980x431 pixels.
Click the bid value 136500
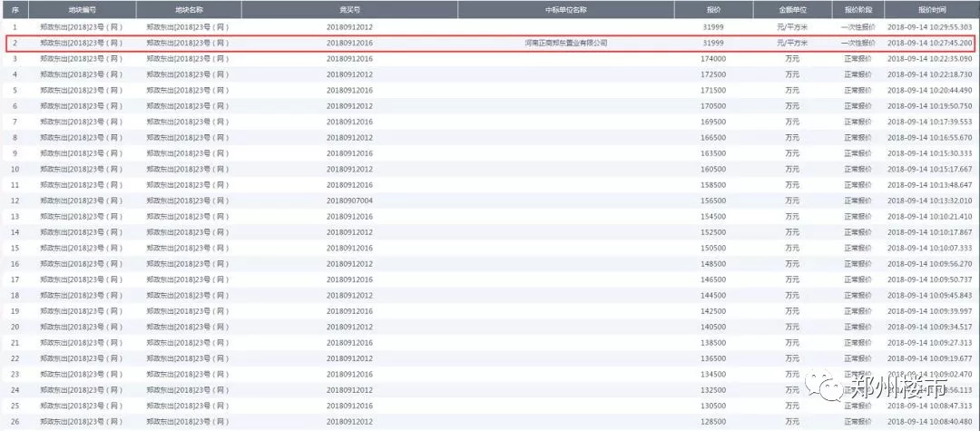[x=713, y=358]
